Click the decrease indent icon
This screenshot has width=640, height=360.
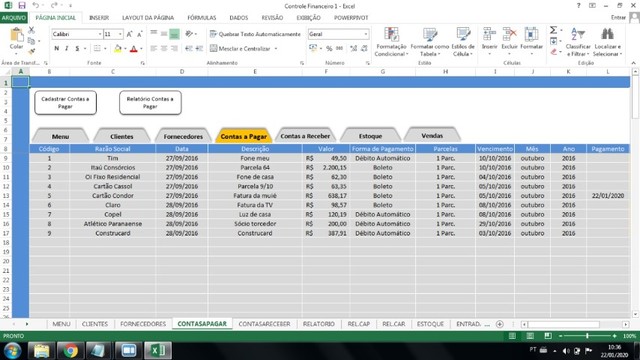[189, 49]
